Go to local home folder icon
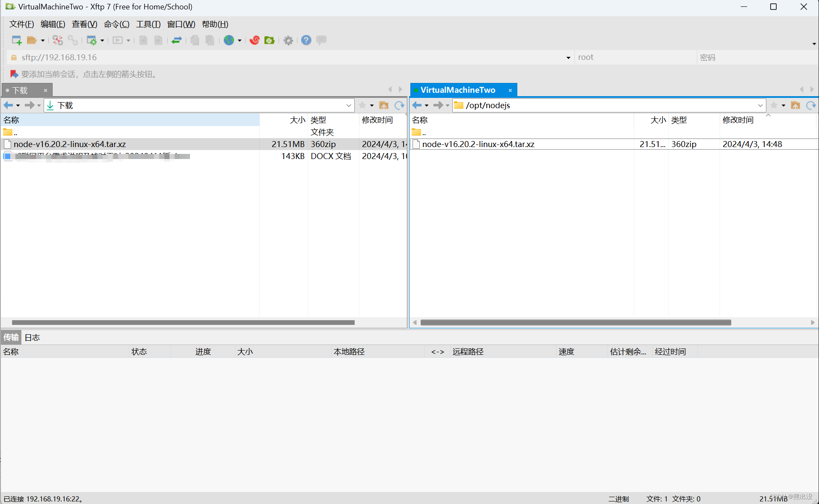The image size is (819, 504). (384, 105)
